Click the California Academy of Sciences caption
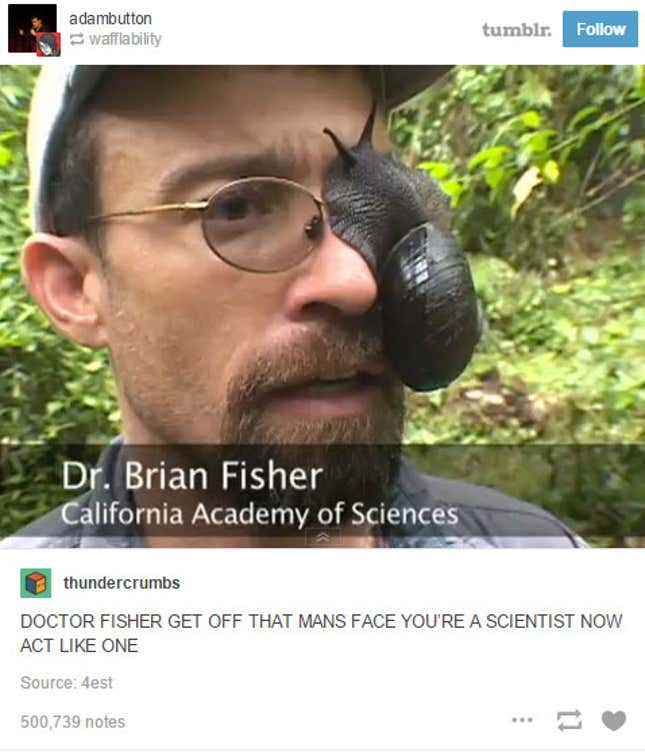 (259, 514)
